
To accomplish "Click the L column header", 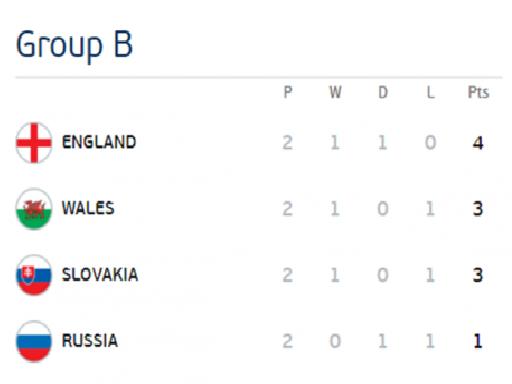I will (431, 92).
